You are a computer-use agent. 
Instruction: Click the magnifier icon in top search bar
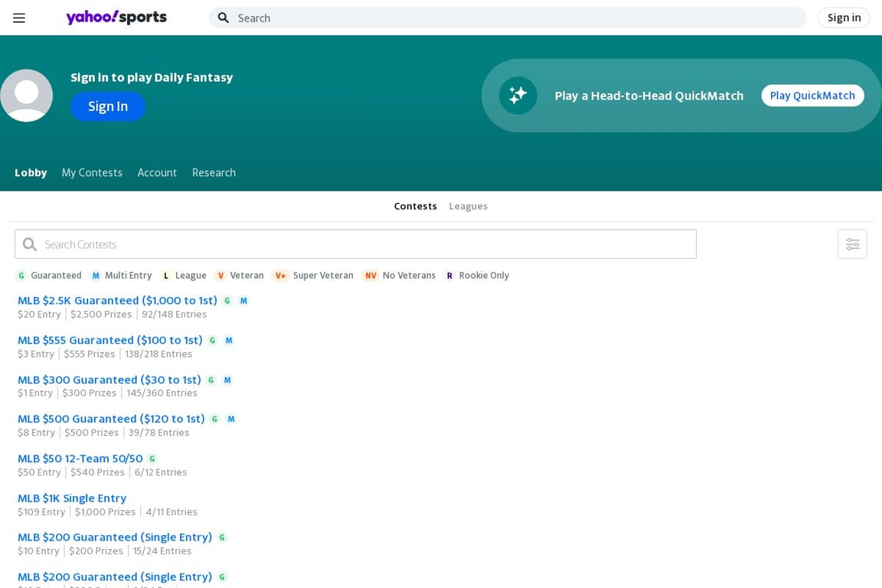click(x=224, y=18)
